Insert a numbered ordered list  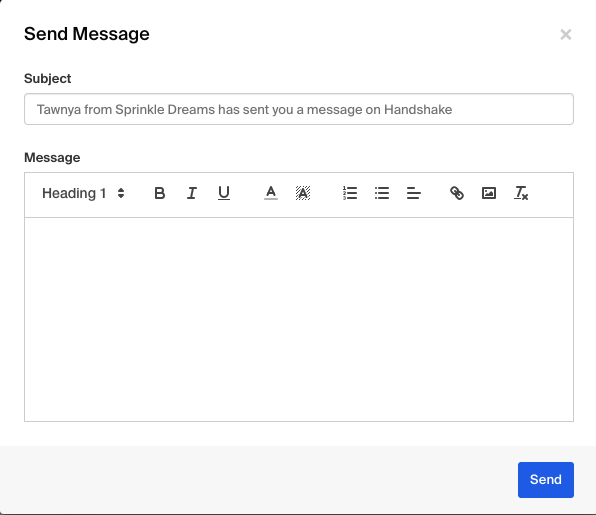(350, 193)
